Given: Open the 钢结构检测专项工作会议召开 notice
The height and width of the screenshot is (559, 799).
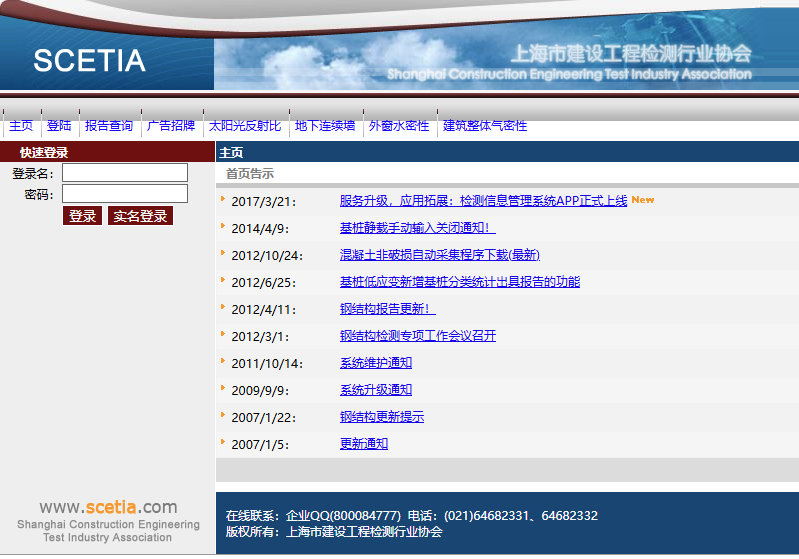Looking at the screenshot, I should click(x=417, y=336).
